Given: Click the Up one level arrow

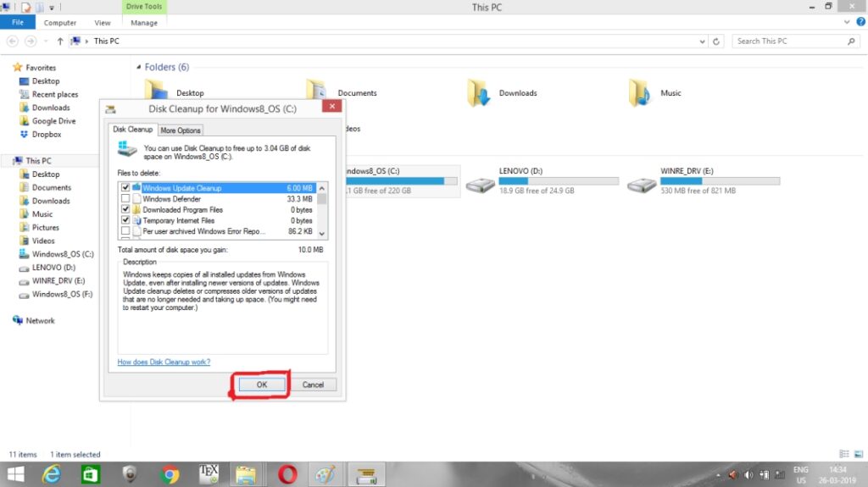Looking at the screenshot, I should pyautogui.click(x=60, y=41).
